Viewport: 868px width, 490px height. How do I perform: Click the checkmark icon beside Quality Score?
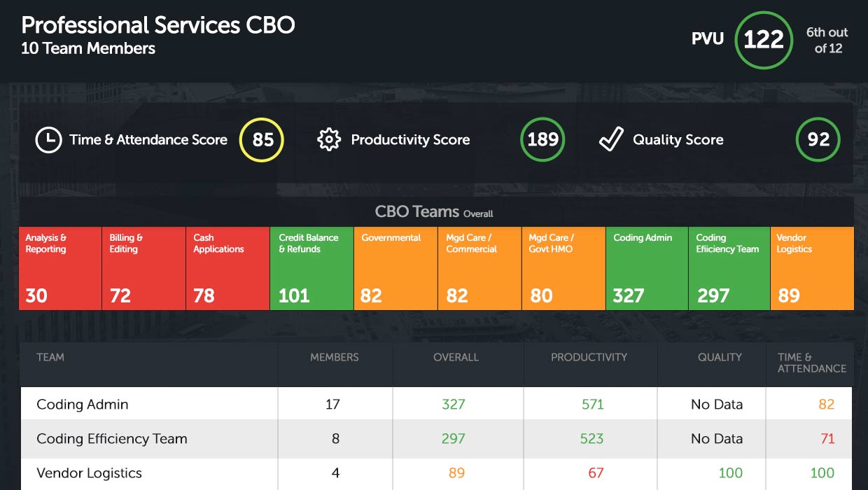pos(610,140)
